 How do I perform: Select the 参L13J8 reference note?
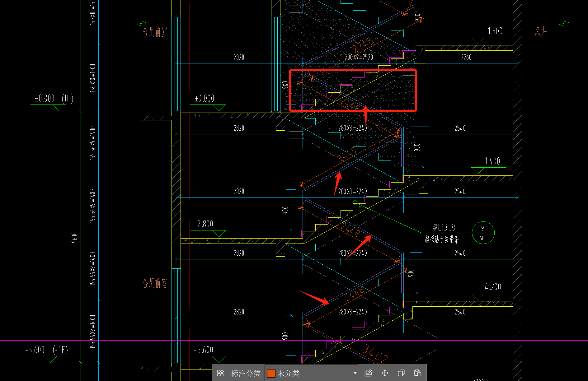444,227
